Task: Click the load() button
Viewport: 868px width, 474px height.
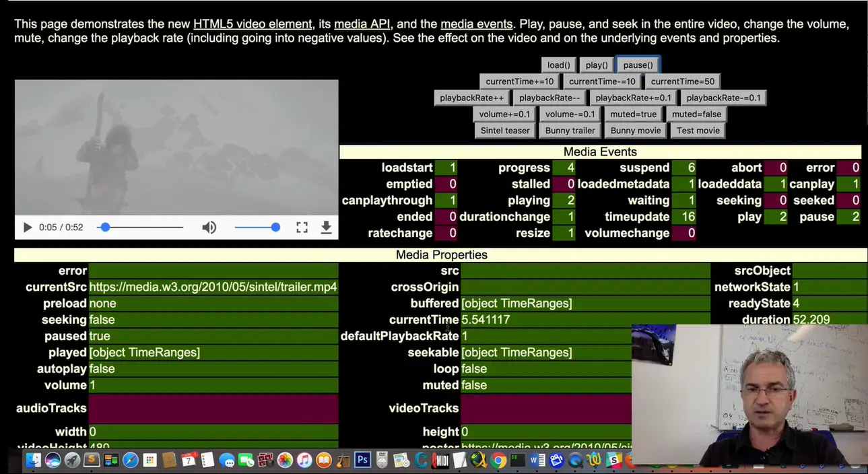Action: coord(558,65)
